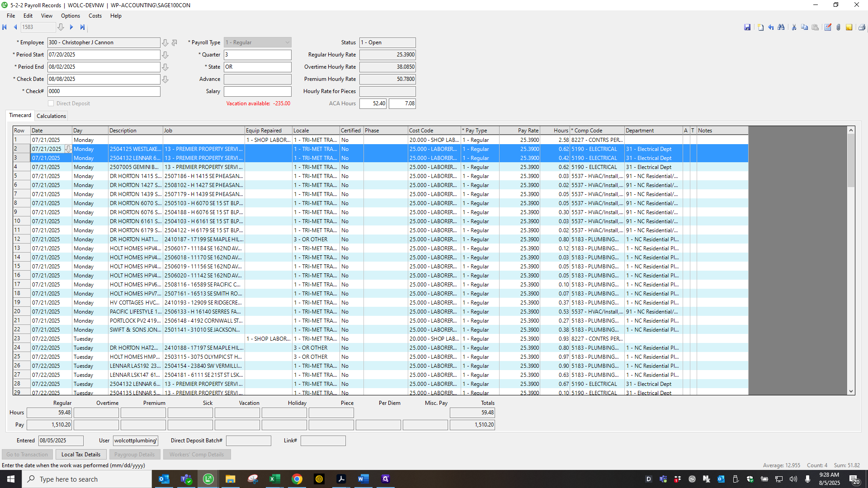
Task: Click the Local Tax Details button
Action: click(81, 455)
